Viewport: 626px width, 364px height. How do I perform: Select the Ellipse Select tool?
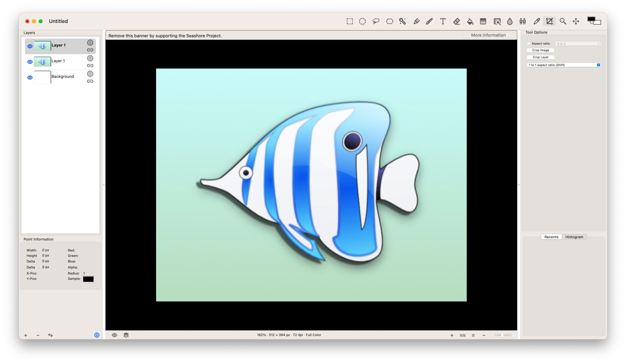pyautogui.click(x=362, y=21)
